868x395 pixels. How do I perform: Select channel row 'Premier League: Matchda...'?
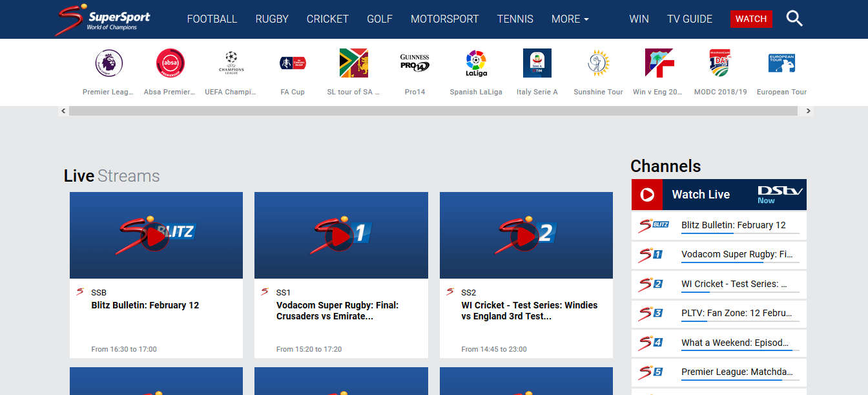pos(719,372)
